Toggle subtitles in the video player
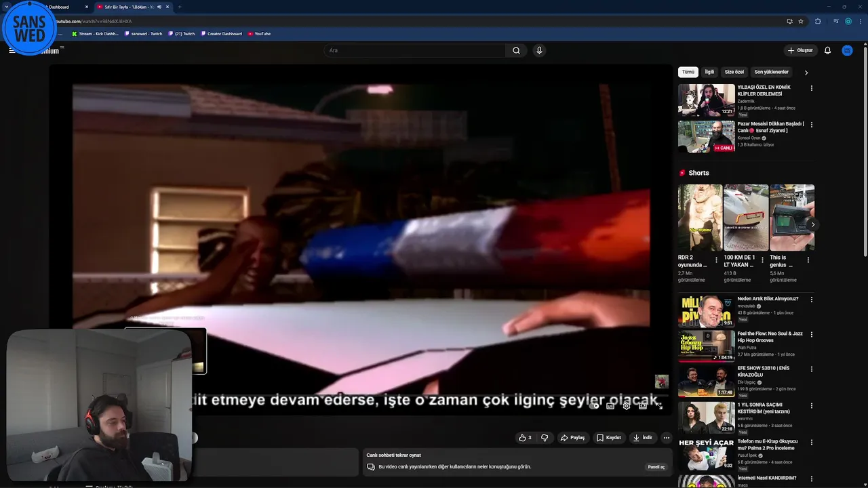 pyautogui.click(x=610, y=406)
